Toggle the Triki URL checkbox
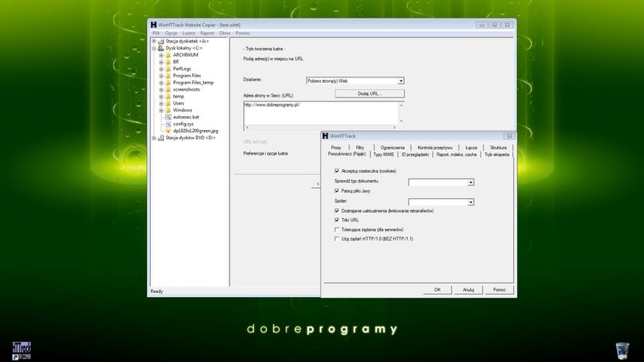This screenshot has height=362, width=644. (337, 220)
